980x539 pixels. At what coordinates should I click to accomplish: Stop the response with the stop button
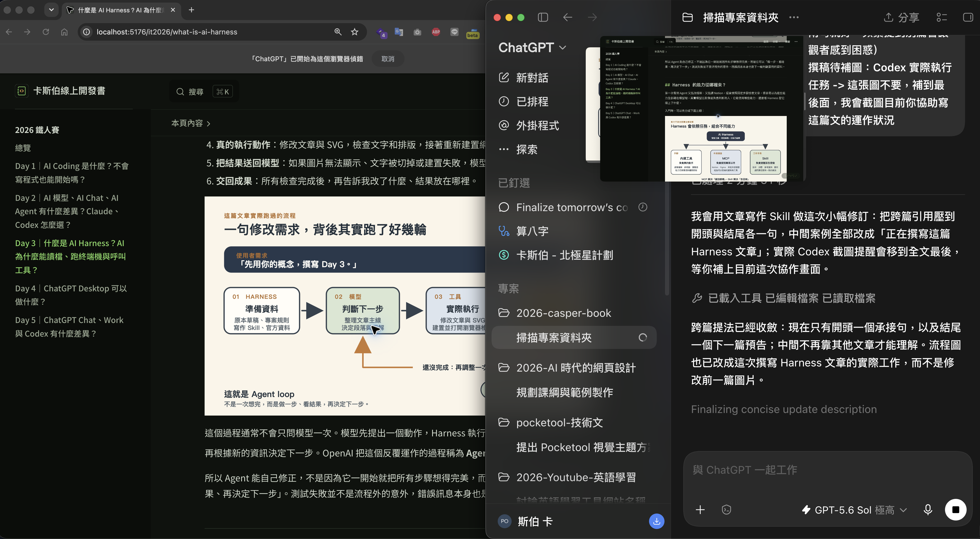955,510
